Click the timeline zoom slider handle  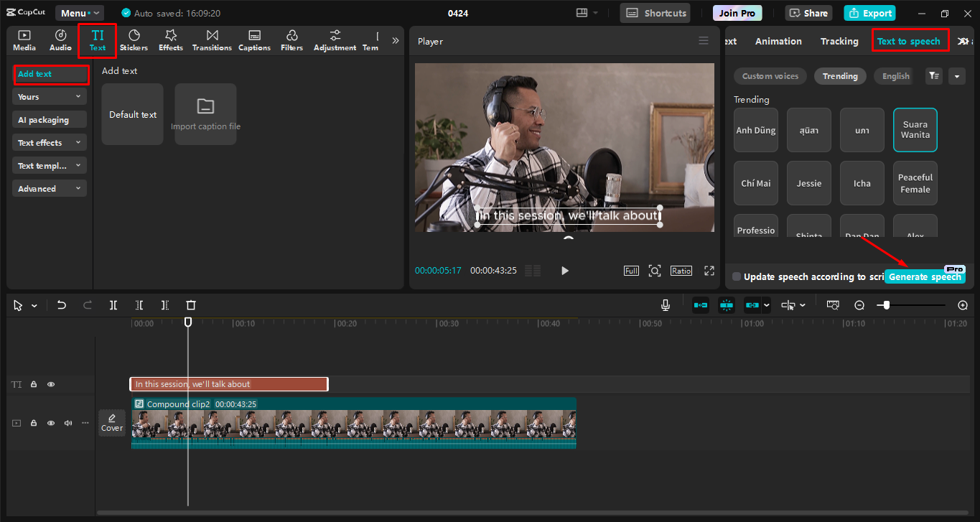(887, 305)
